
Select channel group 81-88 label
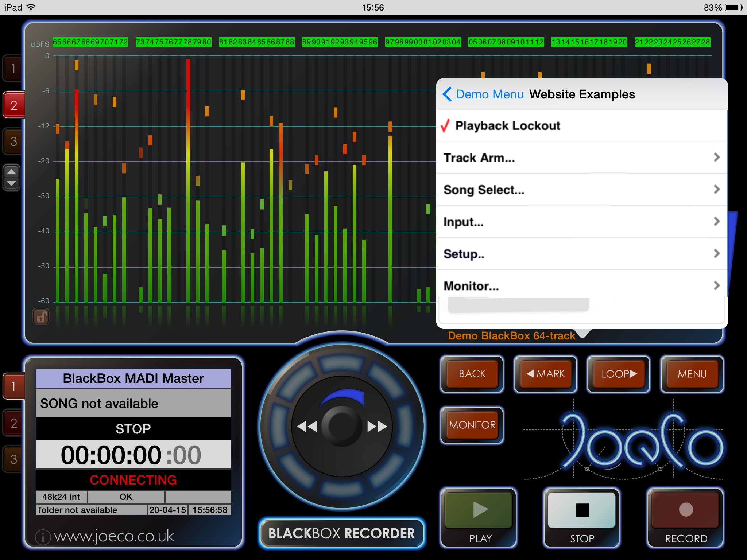pos(257,42)
